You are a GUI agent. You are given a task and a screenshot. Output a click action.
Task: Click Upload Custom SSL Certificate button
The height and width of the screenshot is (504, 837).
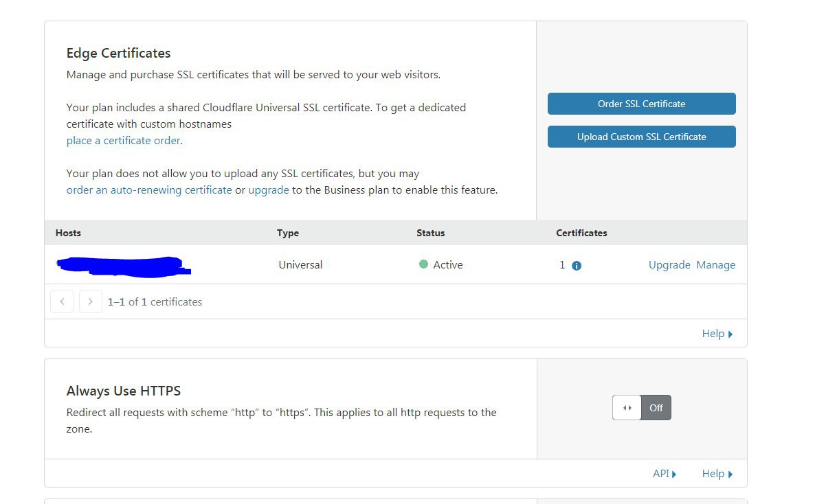[642, 137]
